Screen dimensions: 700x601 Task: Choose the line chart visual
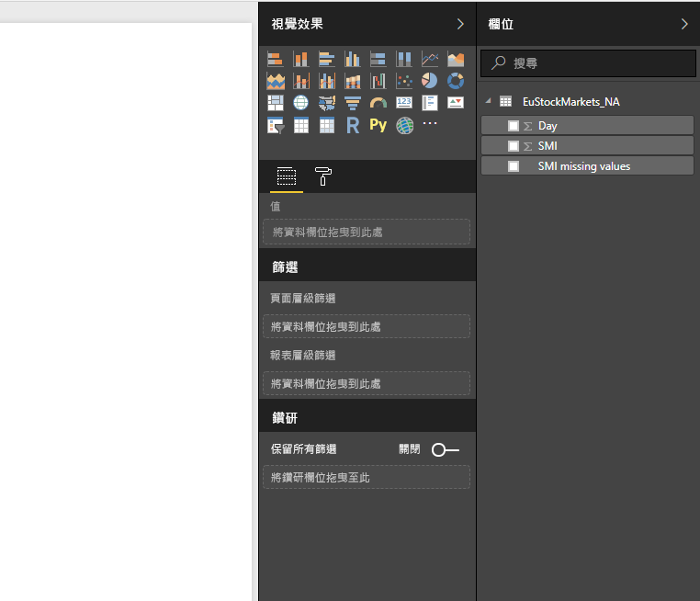tap(430, 59)
